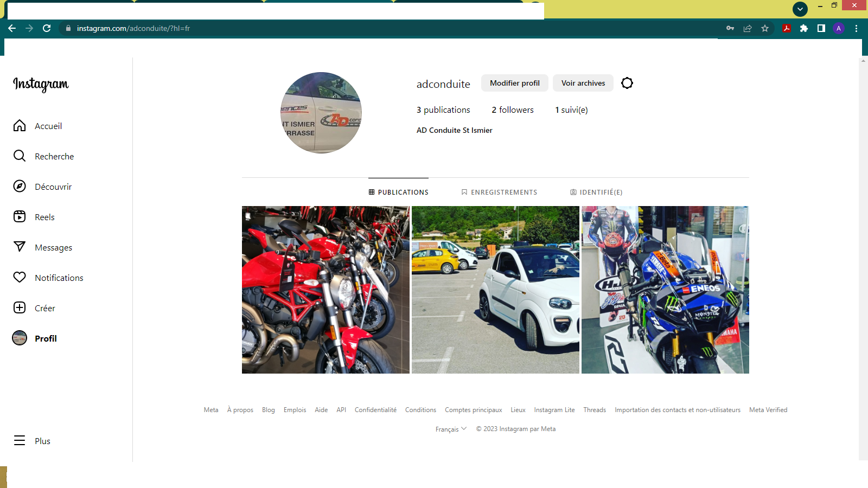Viewport: 868px width, 488px height.
Task: Click Modifier profil button
Action: click(515, 83)
